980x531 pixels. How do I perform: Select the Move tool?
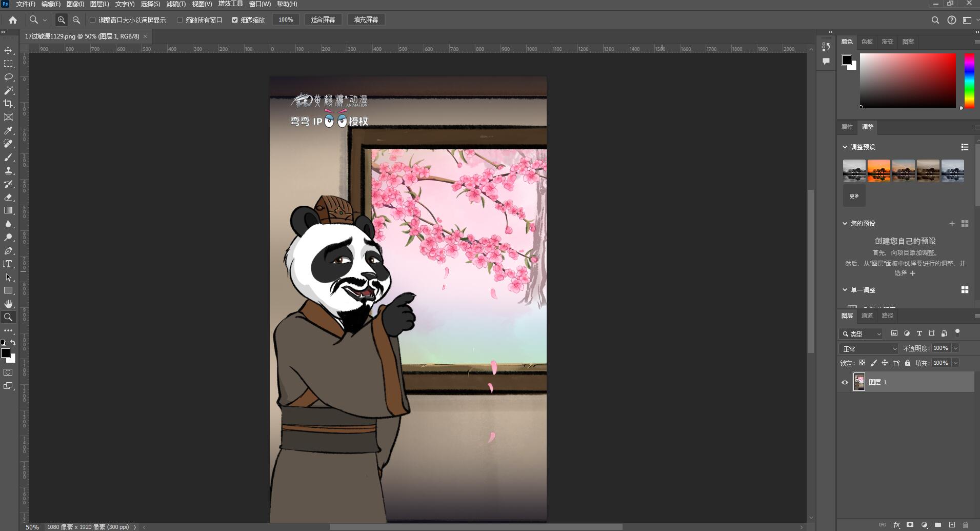tap(8, 50)
